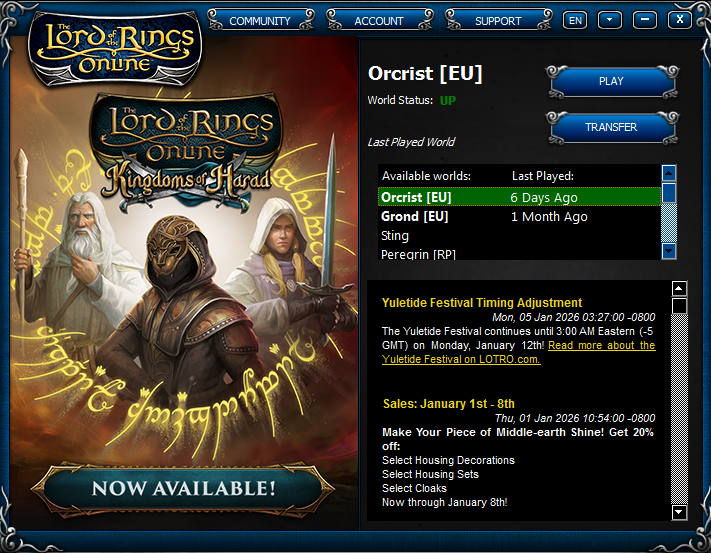Open the Account menu
The width and height of the screenshot is (711, 553).
click(x=379, y=20)
